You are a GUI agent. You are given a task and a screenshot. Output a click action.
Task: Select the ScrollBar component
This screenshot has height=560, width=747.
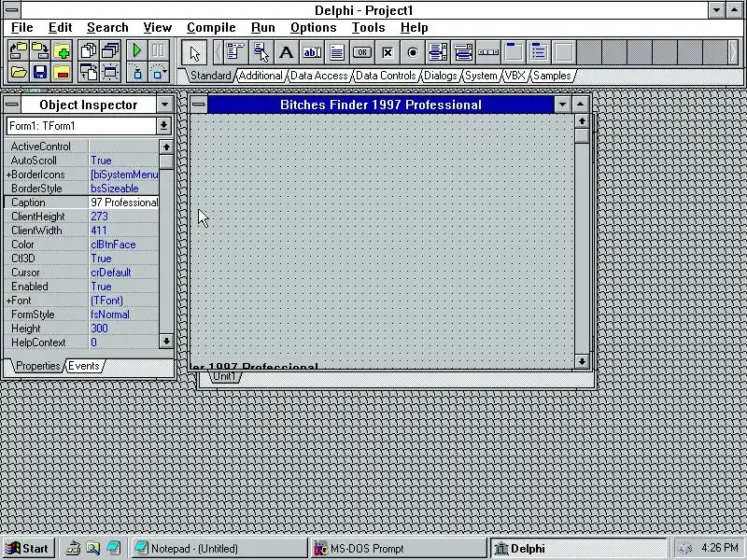488,52
